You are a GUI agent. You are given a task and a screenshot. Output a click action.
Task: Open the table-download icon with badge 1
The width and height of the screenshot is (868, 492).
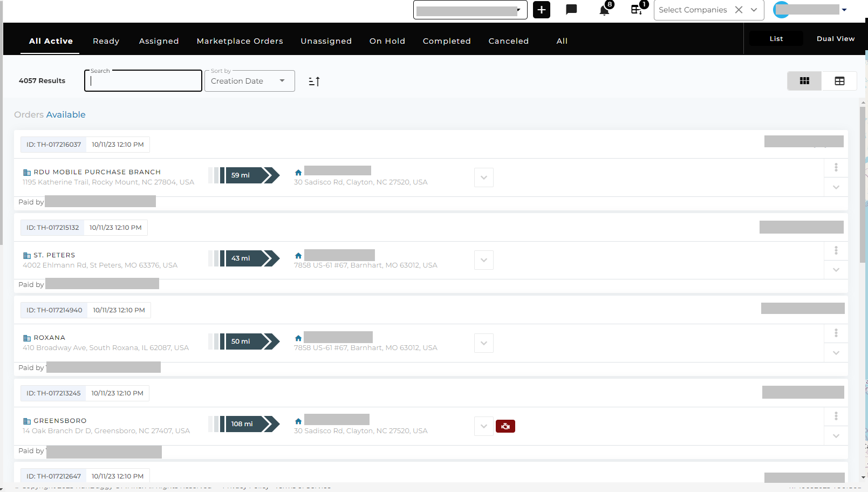click(637, 10)
